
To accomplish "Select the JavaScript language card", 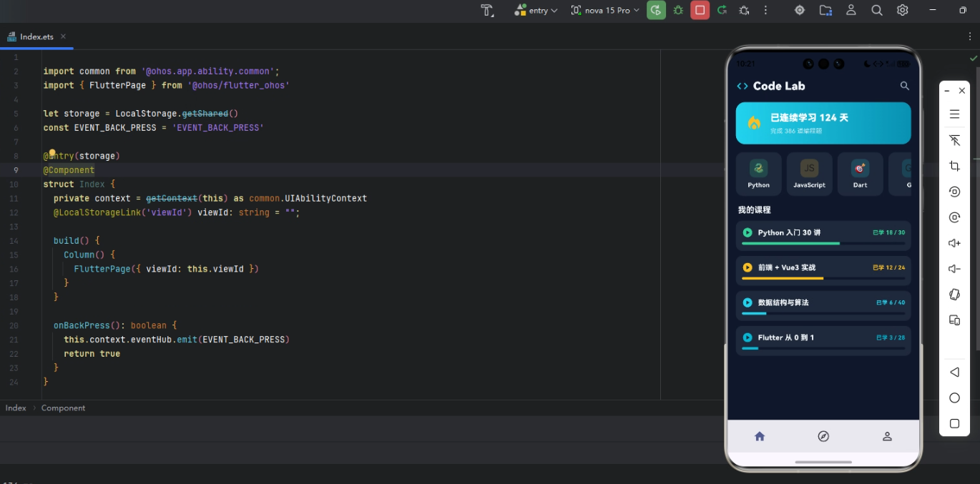I will point(809,174).
